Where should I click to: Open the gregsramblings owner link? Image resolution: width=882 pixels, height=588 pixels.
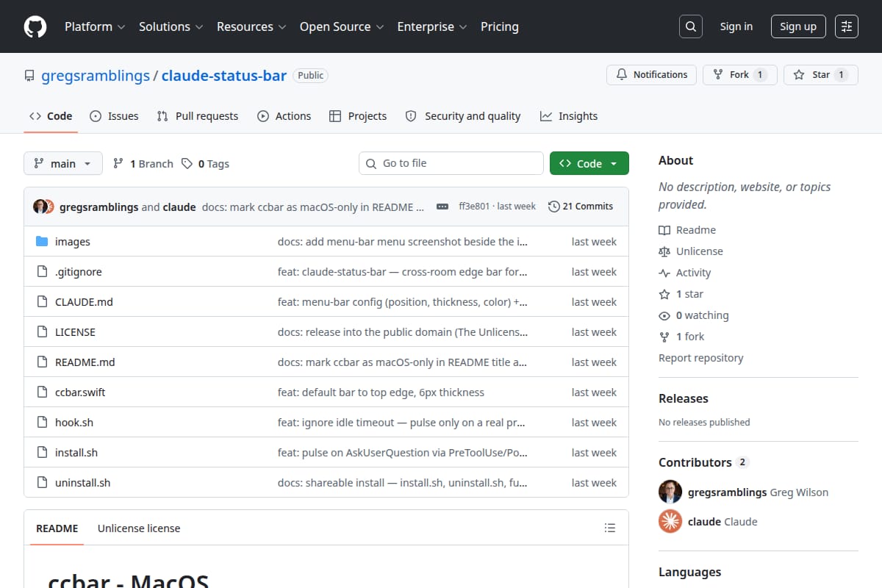click(x=96, y=76)
